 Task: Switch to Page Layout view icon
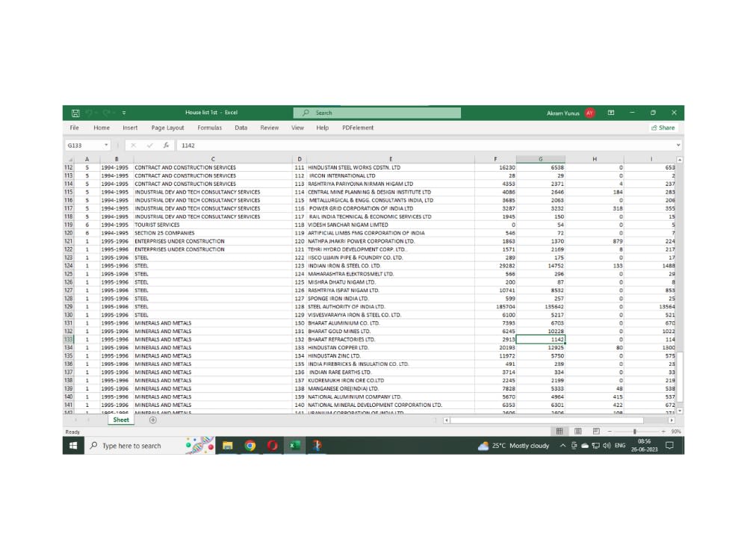point(578,432)
